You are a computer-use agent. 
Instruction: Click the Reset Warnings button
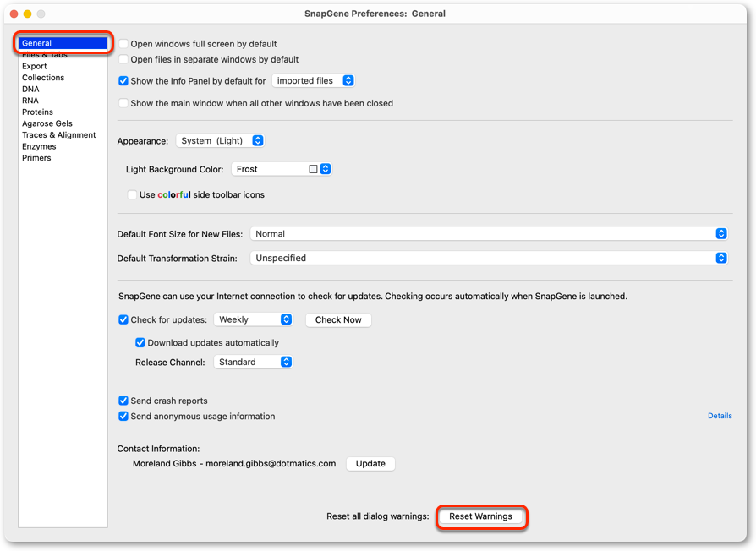(480, 516)
